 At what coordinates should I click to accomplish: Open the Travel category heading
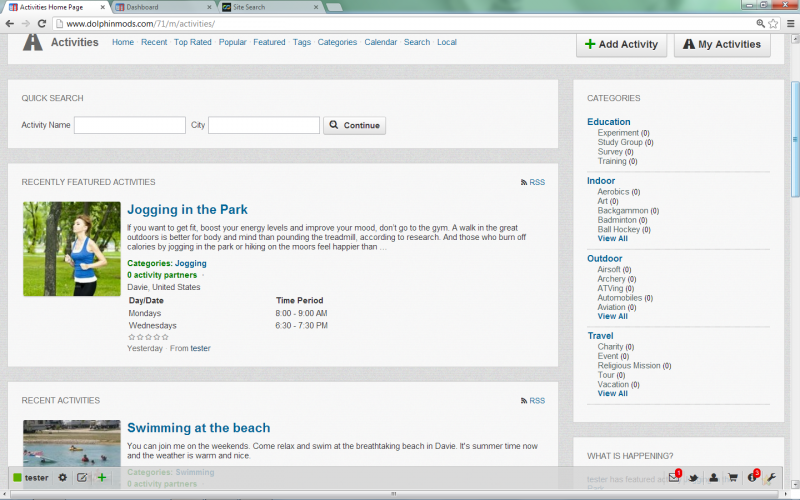pyautogui.click(x=601, y=336)
